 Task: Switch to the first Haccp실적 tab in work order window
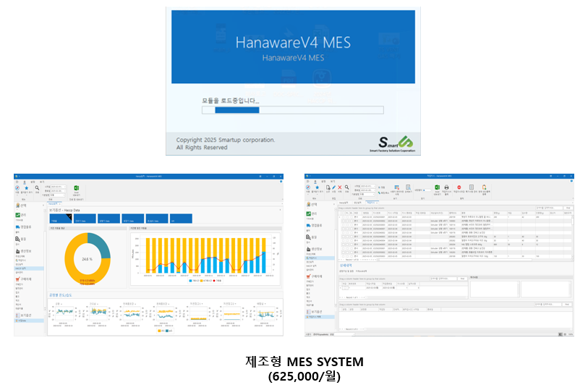point(344,203)
